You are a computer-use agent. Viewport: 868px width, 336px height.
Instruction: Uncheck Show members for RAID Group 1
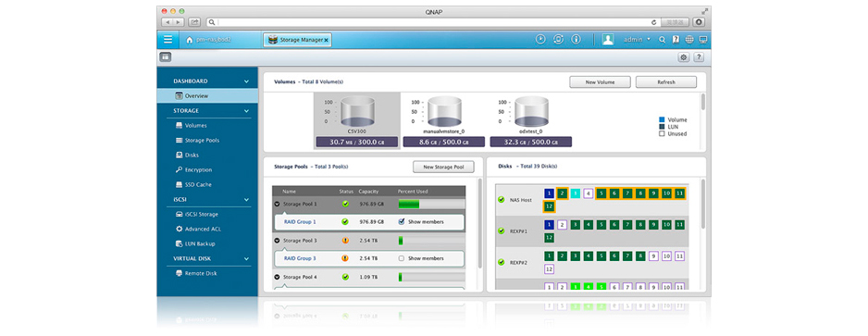tap(402, 222)
